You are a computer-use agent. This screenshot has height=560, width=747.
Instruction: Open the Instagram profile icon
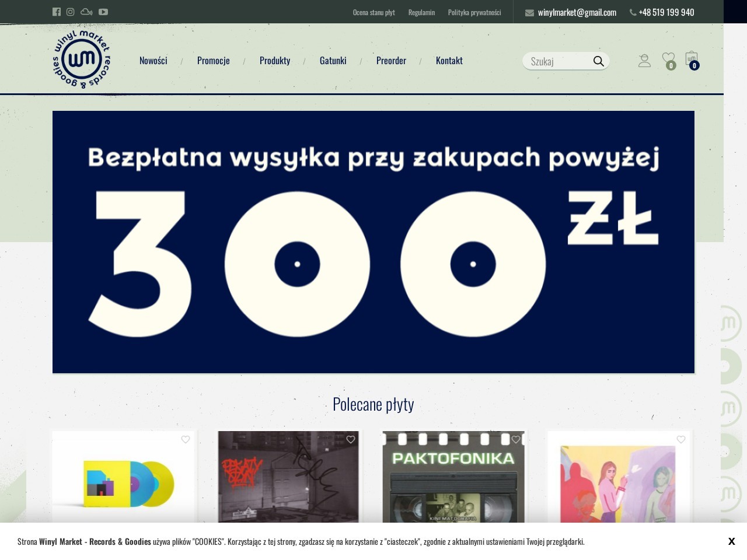[x=70, y=12]
